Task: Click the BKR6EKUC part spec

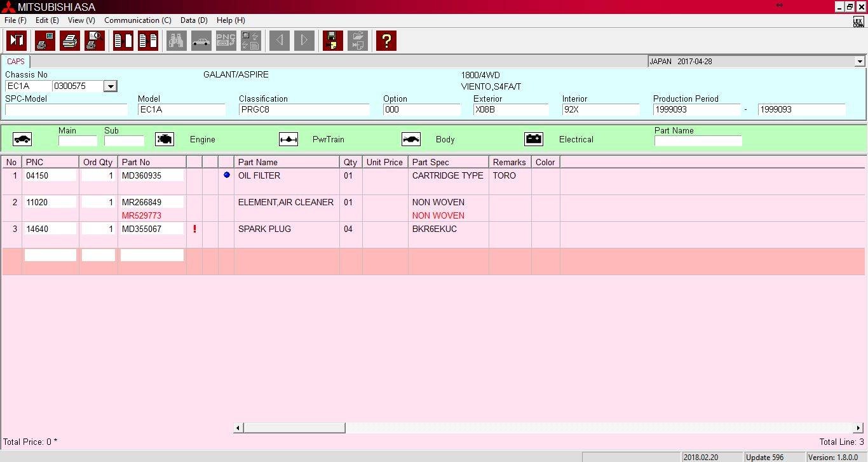Action: [x=435, y=229]
